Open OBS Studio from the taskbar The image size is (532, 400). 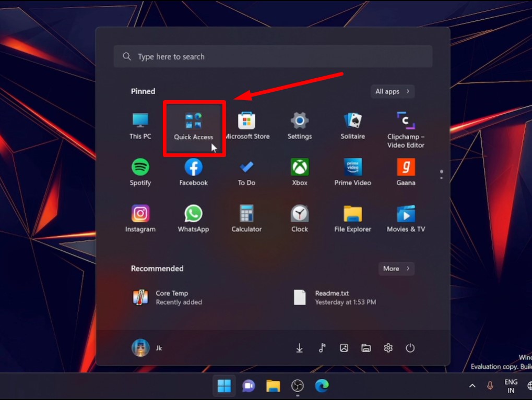coord(298,386)
